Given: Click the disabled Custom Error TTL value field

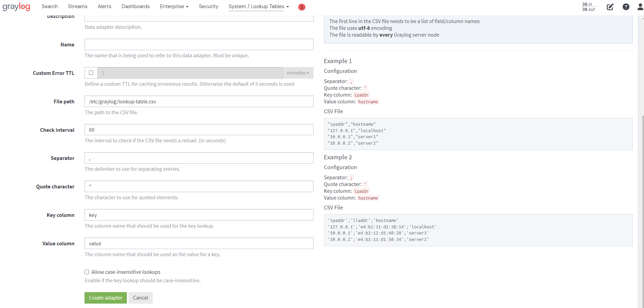Looking at the screenshot, I should click(190, 73).
